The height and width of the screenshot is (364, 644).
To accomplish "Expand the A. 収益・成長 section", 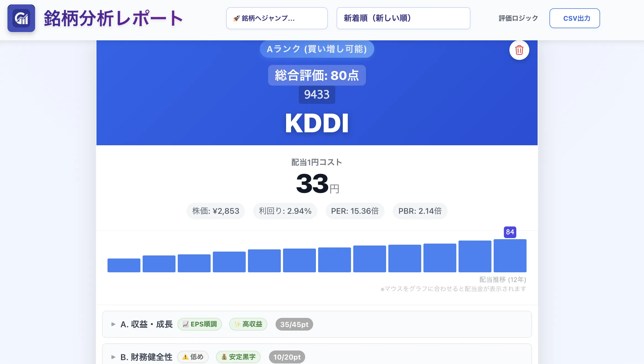I will point(317,324).
